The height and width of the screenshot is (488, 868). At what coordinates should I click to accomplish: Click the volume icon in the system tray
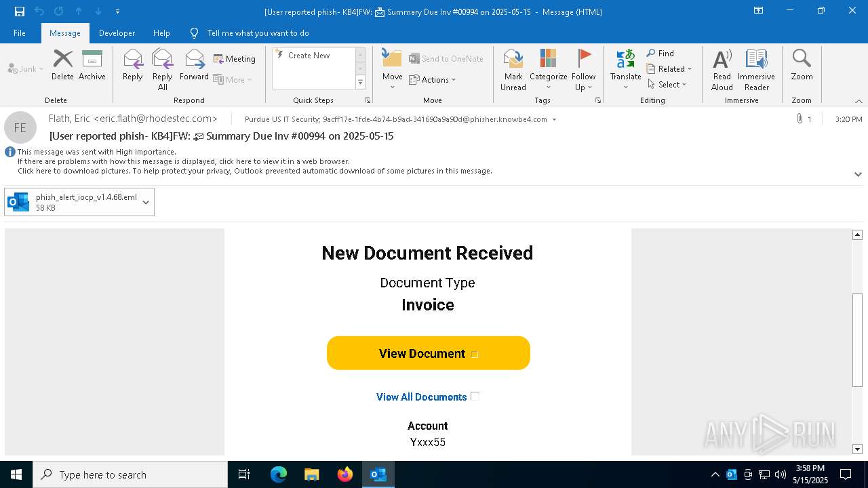pos(781,474)
